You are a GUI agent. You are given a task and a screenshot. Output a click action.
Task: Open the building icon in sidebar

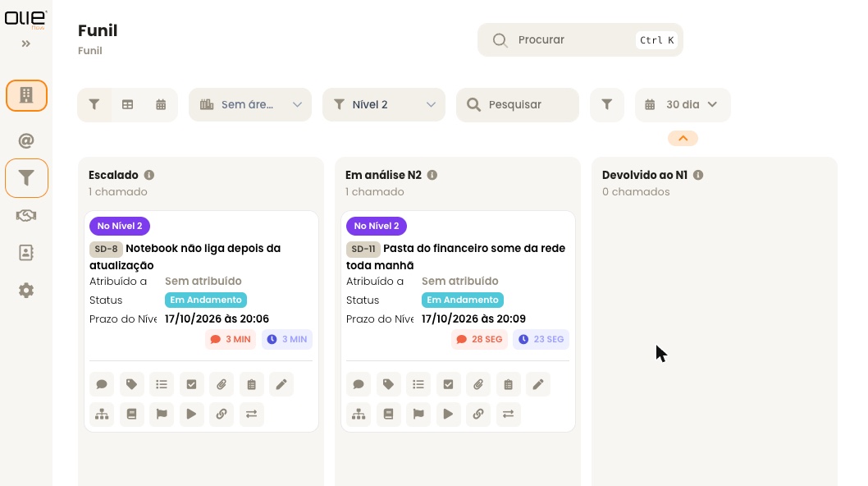pos(26,95)
